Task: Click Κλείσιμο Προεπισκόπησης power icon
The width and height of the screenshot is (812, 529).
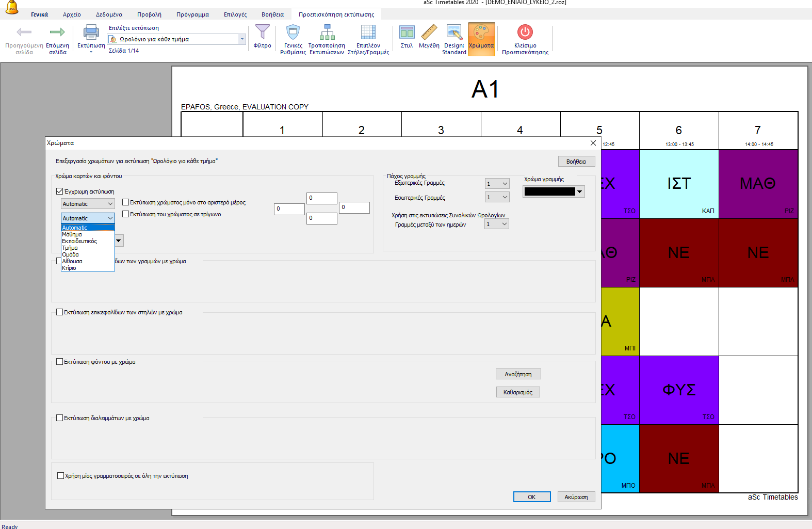Action: [525, 33]
